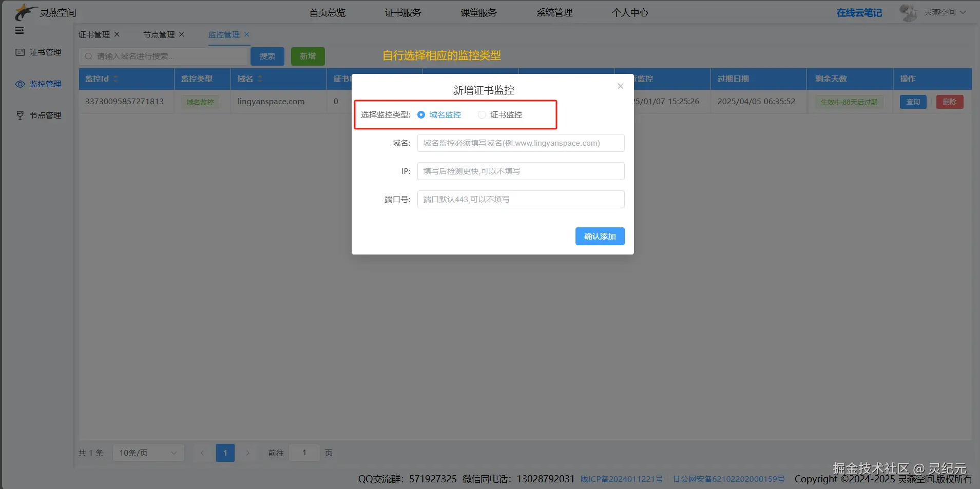Open 监控管理 in the sidebar
Image resolution: width=980 pixels, height=489 pixels.
click(x=45, y=84)
